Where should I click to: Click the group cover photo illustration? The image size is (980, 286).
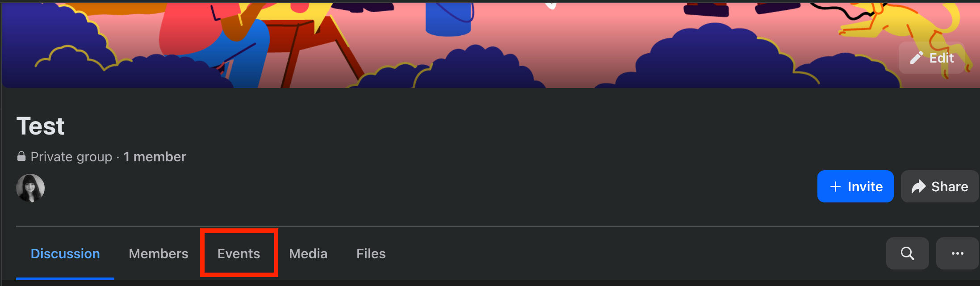pyautogui.click(x=490, y=44)
